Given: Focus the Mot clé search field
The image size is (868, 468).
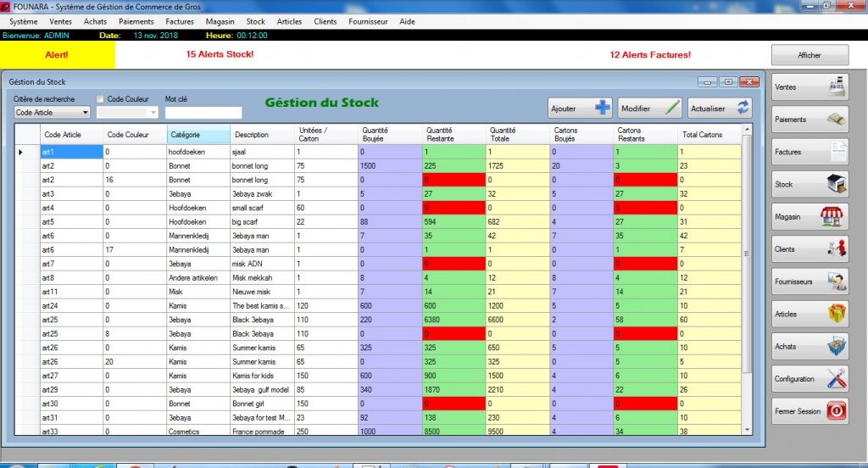Looking at the screenshot, I should (x=203, y=112).
